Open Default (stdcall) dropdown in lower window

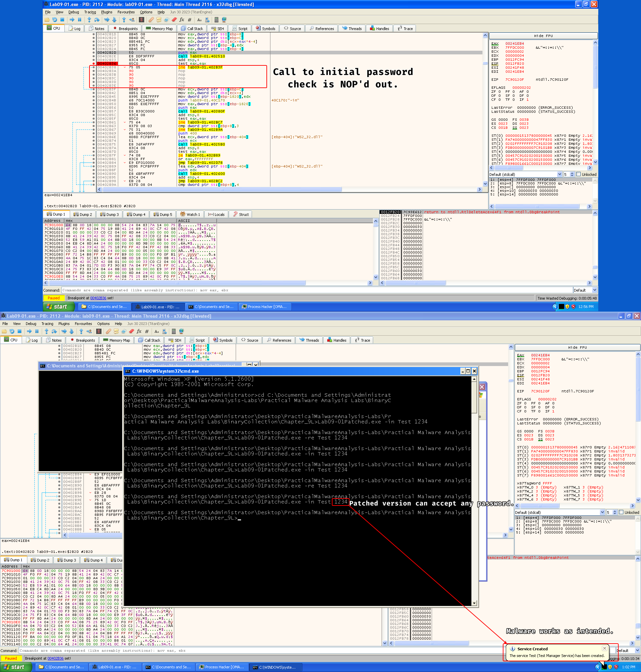pos(602,512)
